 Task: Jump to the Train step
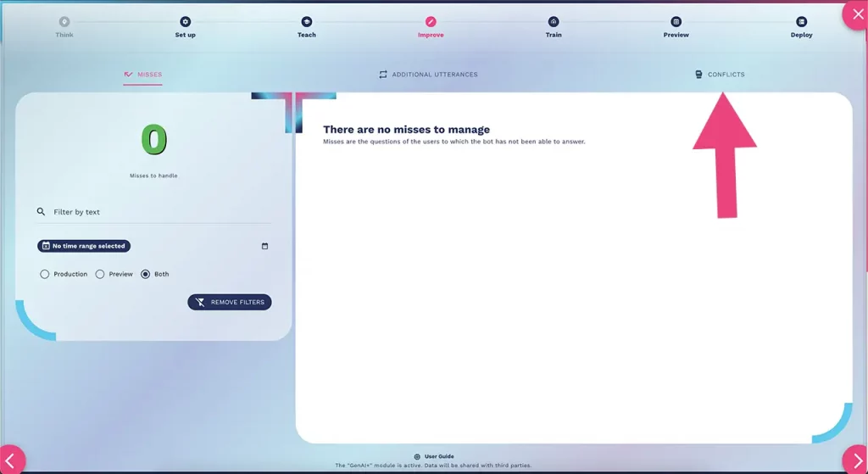point(554,26)
